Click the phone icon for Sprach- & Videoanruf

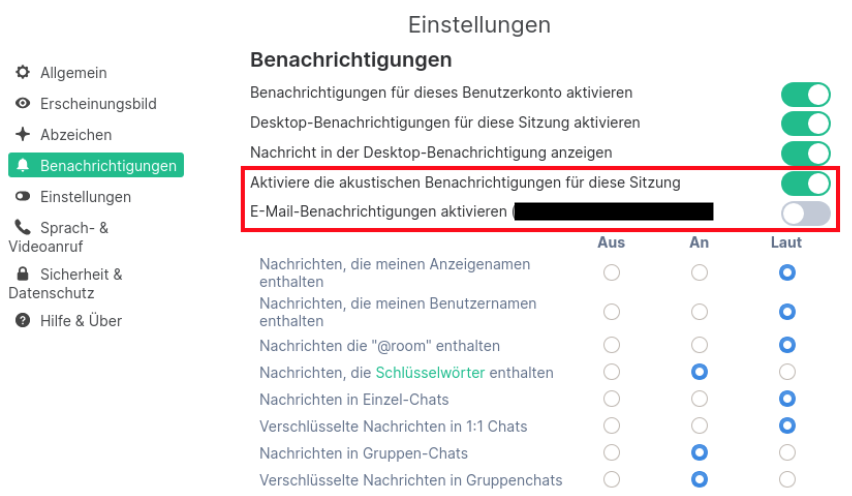[x=23, y=228]
